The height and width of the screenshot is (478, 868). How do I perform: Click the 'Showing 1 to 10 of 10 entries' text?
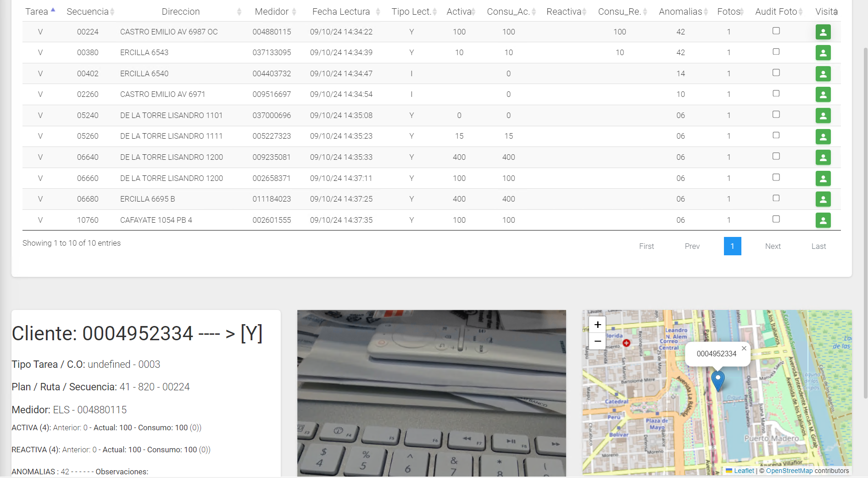coord(72,243)
